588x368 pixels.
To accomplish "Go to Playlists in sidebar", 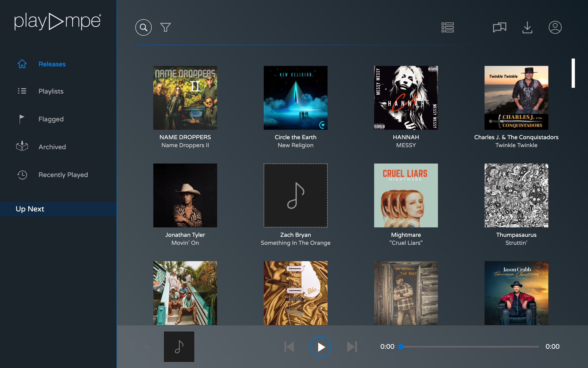I will (51, 91).
